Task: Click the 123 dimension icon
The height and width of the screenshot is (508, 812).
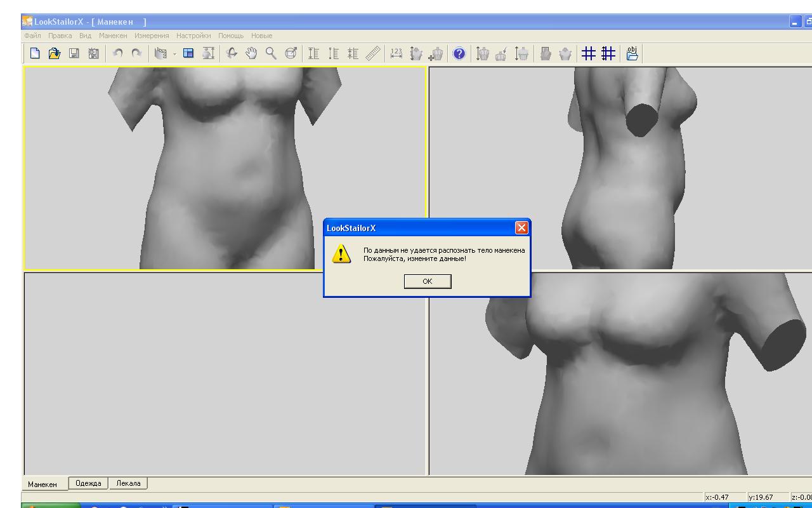Action: pyautogui.click(x=396, y=54)
